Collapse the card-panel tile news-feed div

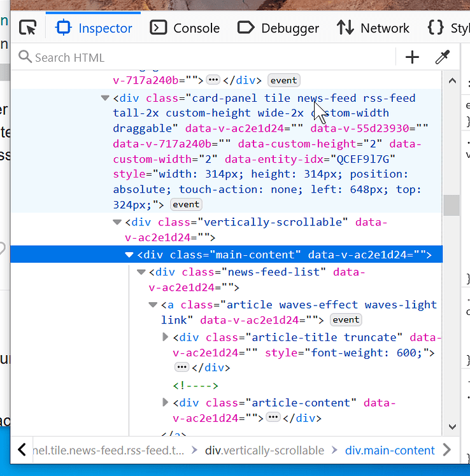pyautogui.click(x=105, y=98)
